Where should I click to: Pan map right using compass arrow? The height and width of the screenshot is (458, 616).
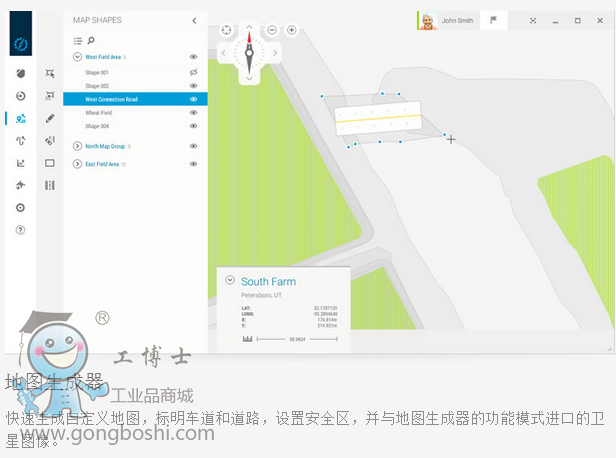click(x=275, y=52)
